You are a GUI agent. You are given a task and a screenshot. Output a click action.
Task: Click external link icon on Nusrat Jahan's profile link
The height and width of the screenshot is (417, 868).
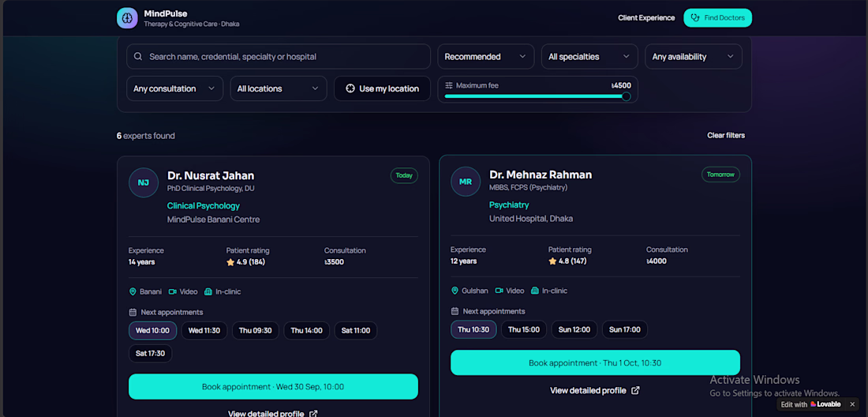coord(313,414)
